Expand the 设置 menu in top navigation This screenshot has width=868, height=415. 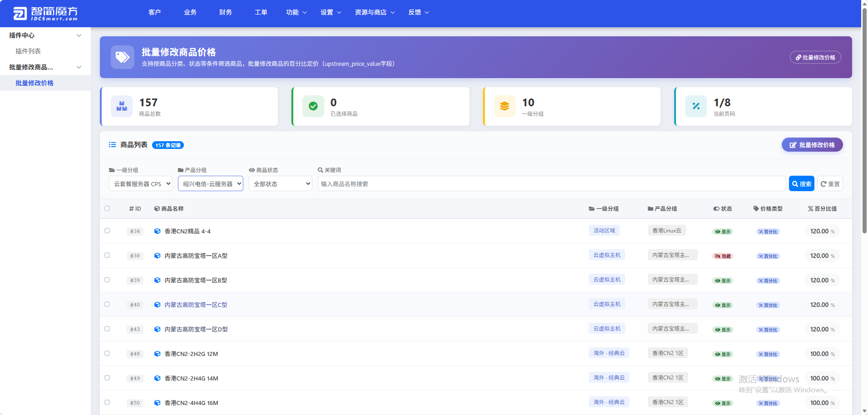point(331,12)
